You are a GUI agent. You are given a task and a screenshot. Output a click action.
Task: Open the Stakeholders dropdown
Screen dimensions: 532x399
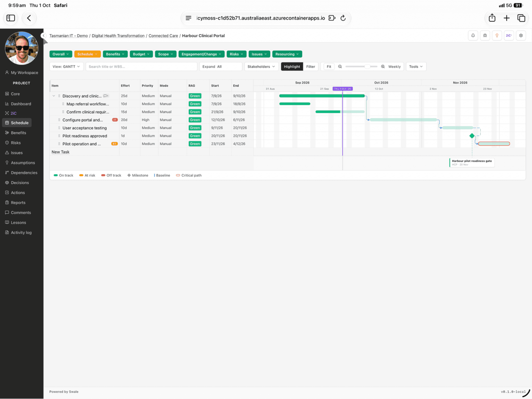[261, 66]
